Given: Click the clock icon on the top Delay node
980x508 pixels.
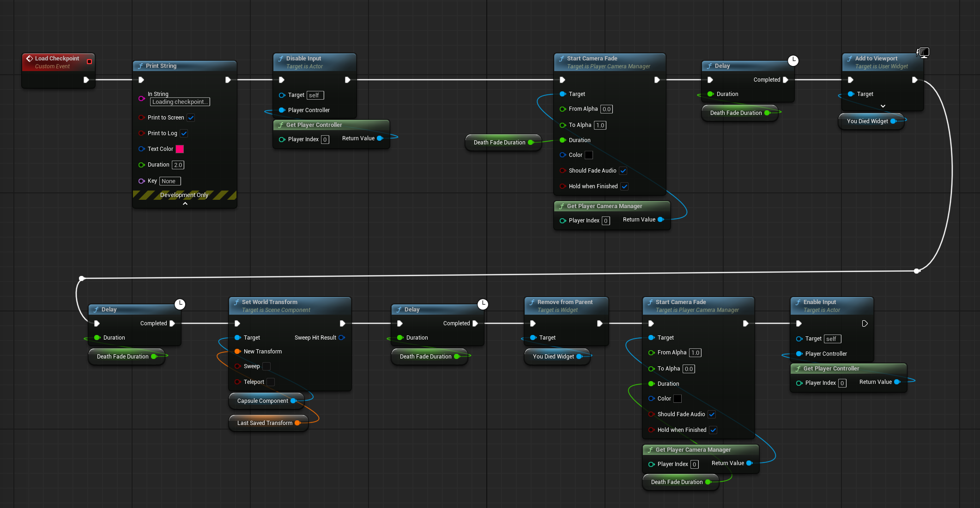Looking at the screenshot, I should (793, 60).
